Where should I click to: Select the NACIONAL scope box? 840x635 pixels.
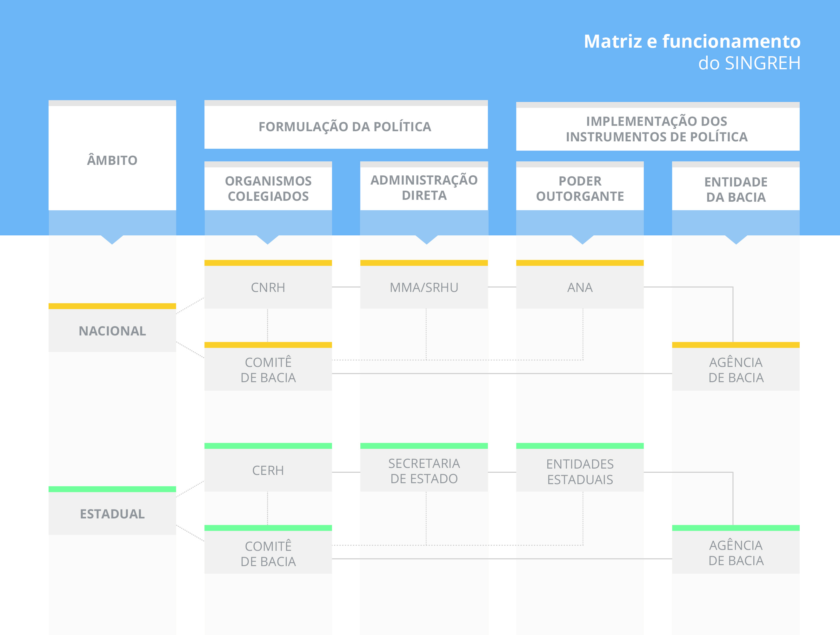pos(112,331)
